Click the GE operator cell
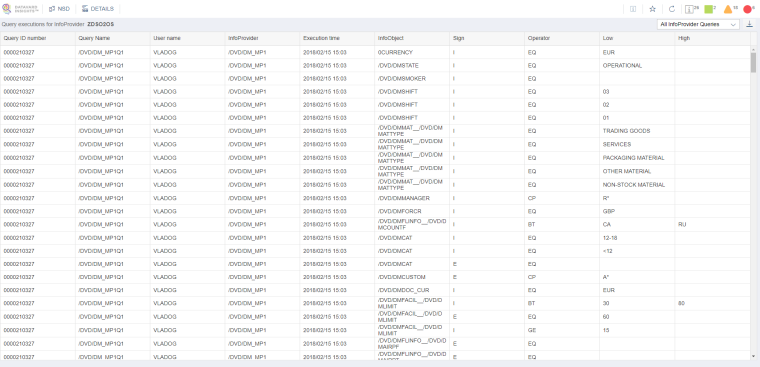760x367 pixels. click(x=562, y=330)
